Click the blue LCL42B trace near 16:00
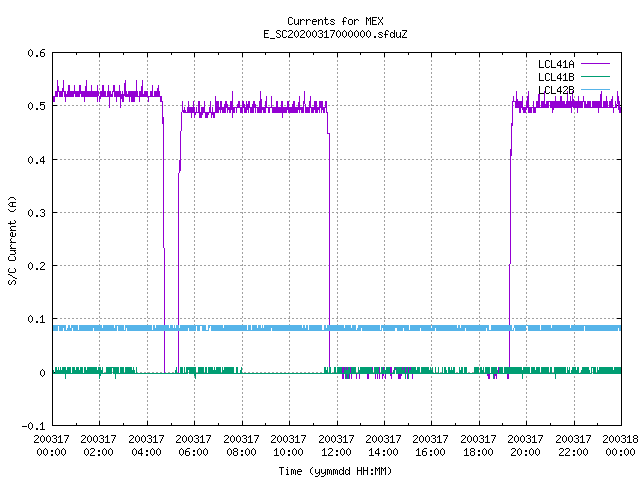The width and height of the screenshot is (640, 480). 431,328
